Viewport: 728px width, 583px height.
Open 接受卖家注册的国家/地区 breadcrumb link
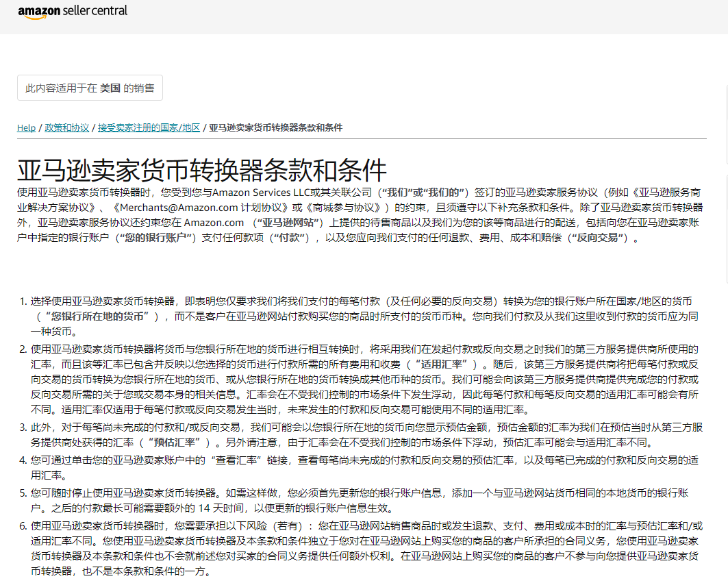(x=149, y=127)
